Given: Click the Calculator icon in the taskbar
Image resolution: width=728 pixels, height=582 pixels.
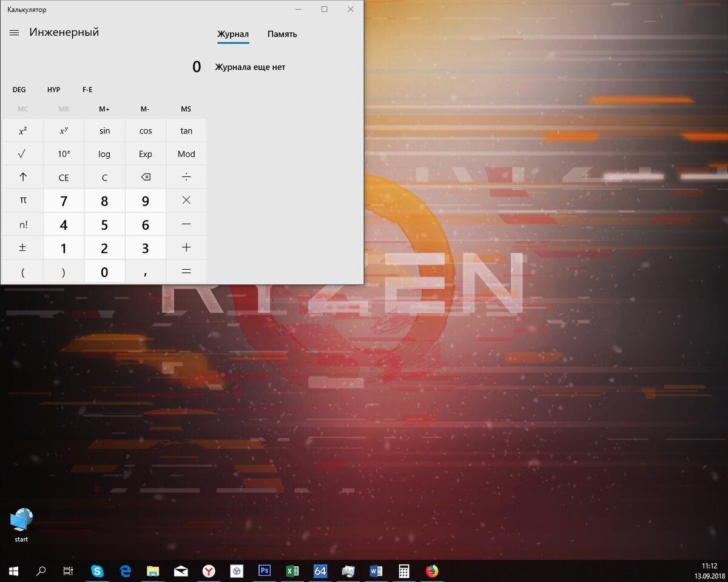Looking at the screenshot, I should 404,570.
